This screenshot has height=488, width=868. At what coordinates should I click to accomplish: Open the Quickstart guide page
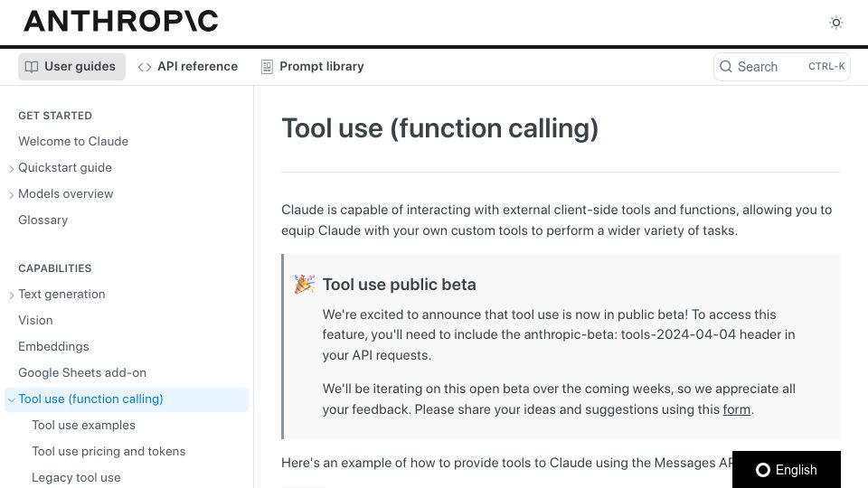point(65,168)
